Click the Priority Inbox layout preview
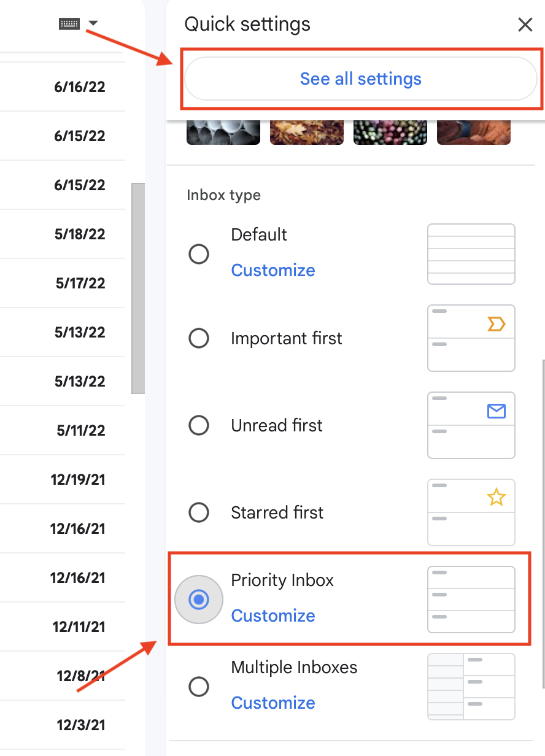The height and width of the screenshot is (756, 545). point(471,599)
